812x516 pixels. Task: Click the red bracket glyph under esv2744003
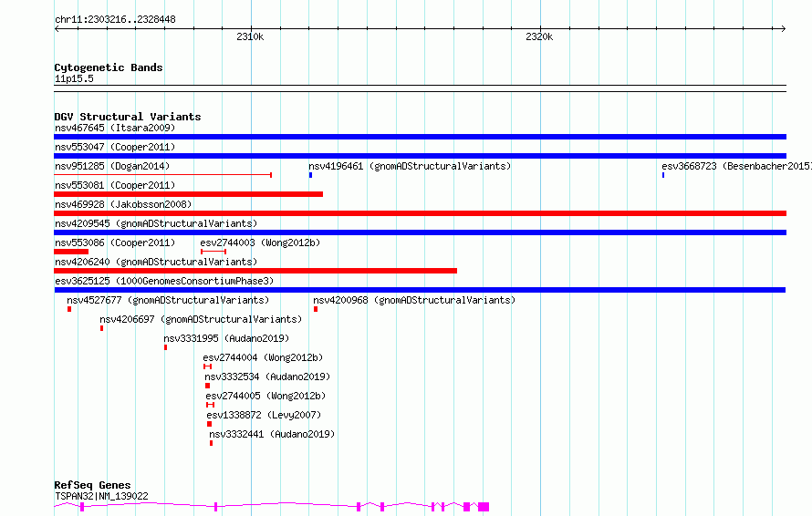(213, 252)
